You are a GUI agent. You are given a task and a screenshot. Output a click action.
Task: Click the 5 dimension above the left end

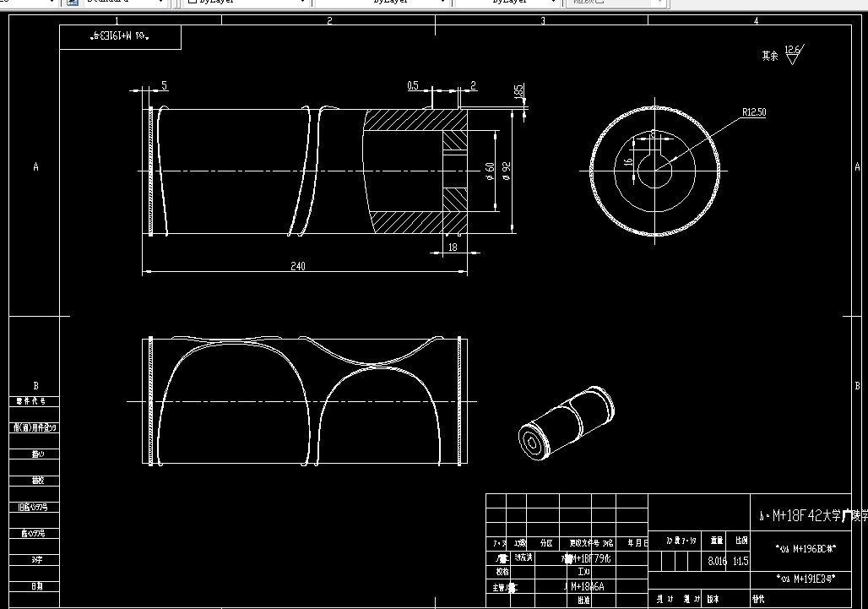(x=165, y=85)
